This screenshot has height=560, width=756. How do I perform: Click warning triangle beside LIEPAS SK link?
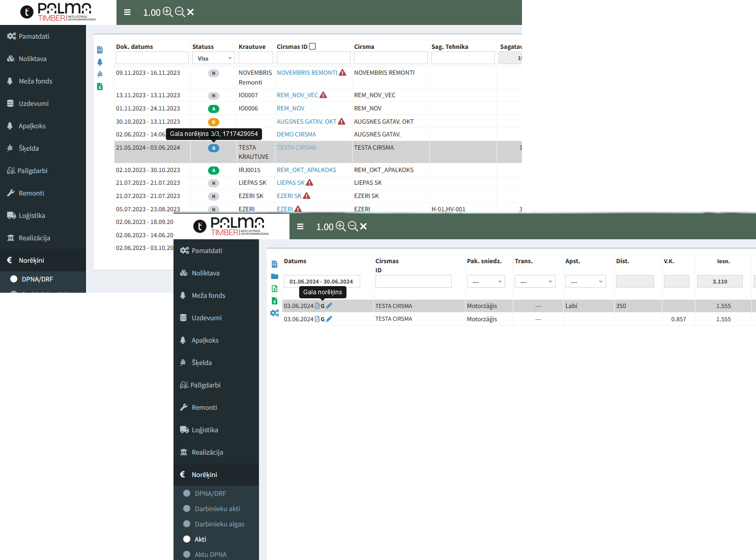point(309,183)
